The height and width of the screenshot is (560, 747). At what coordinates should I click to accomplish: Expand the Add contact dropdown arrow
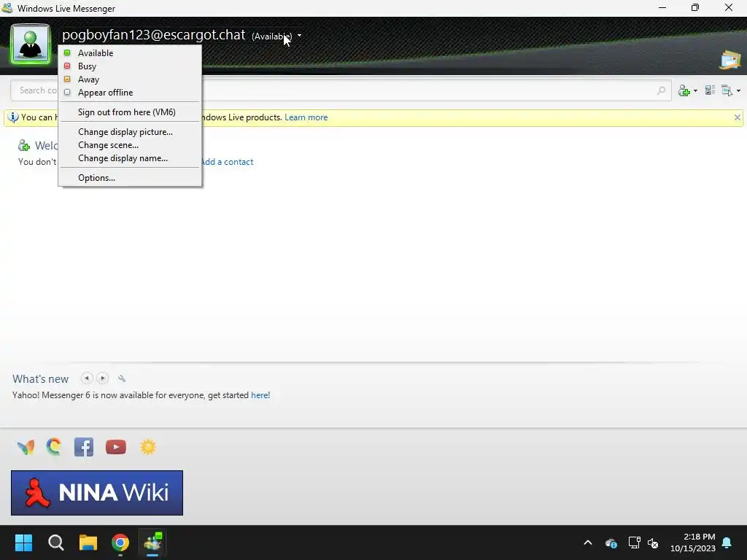click(695, 90)
